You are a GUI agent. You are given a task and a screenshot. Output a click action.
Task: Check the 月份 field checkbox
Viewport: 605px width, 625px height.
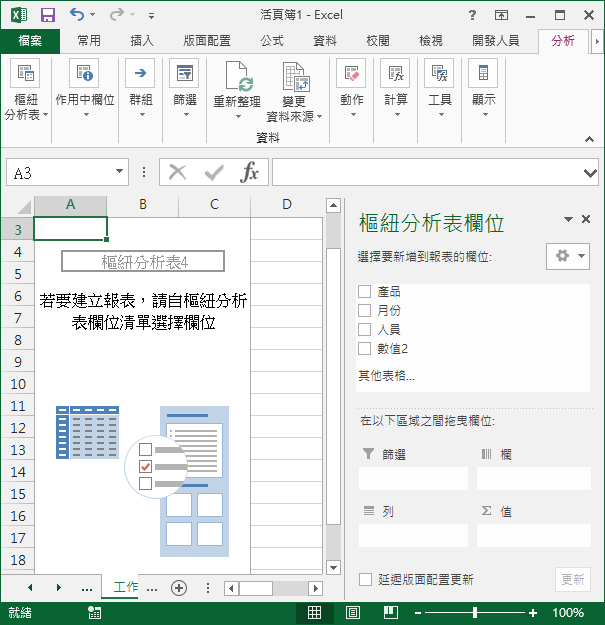(x=364, y=310)
